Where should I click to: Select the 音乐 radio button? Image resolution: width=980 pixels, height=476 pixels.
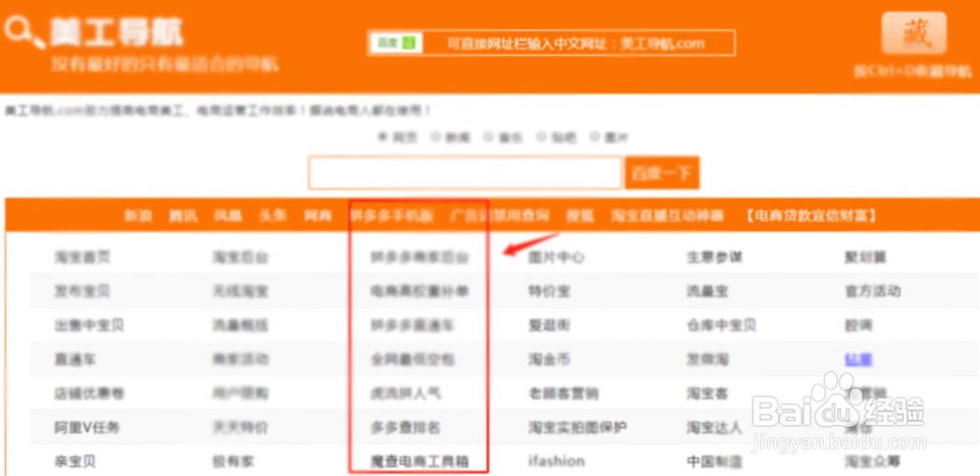(488, 137)
